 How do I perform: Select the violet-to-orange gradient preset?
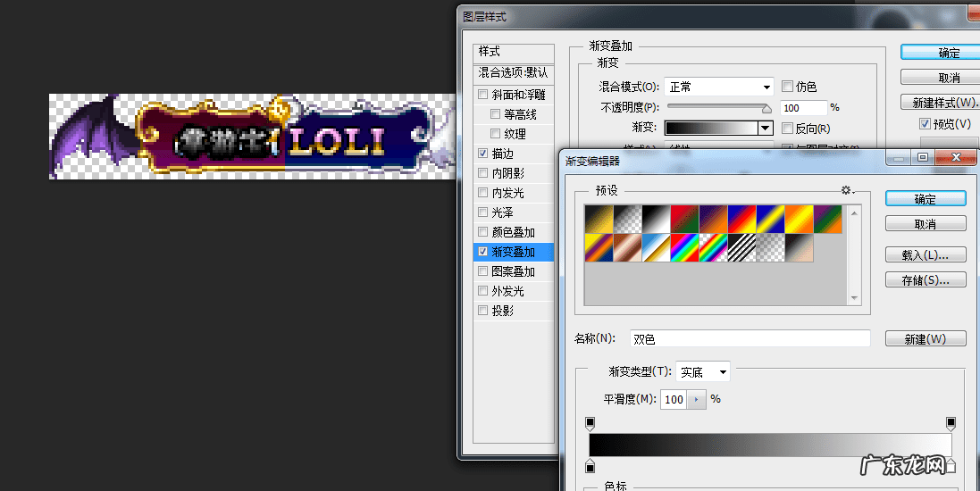click(x=714, y=220)
